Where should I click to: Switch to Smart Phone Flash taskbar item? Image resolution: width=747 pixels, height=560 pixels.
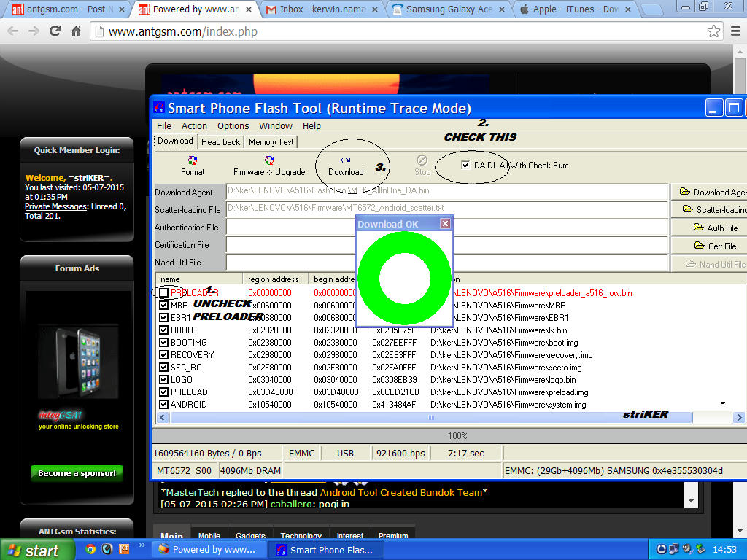[326, 550]
